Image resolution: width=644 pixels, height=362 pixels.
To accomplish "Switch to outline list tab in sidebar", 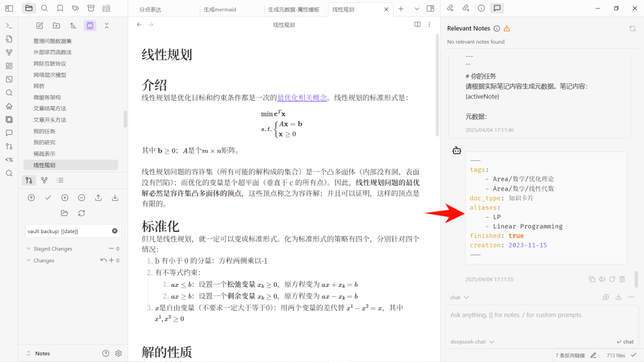I will coord(60,180).
